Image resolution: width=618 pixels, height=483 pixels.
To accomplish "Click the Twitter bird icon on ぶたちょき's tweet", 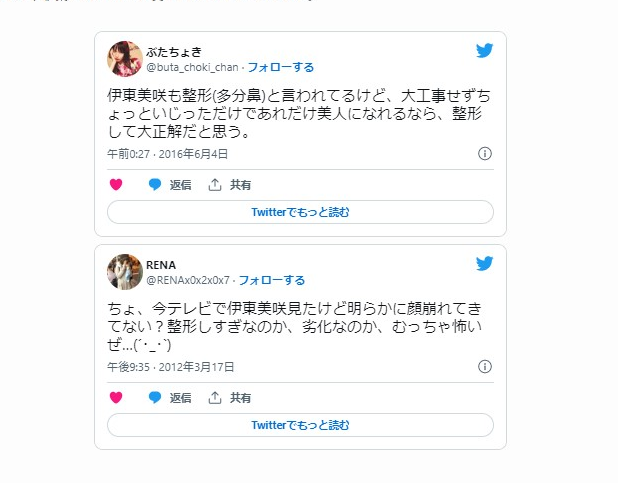I will point(484,50).
